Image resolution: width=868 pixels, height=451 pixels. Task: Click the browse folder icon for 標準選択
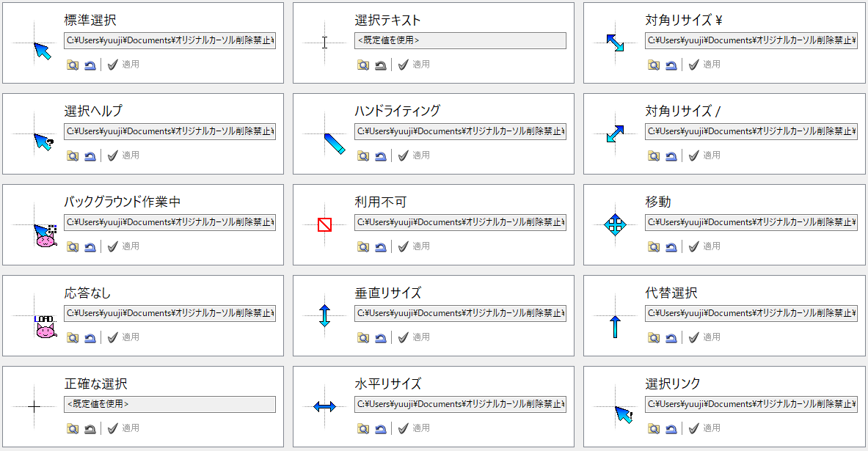click(x=72, y=65)
